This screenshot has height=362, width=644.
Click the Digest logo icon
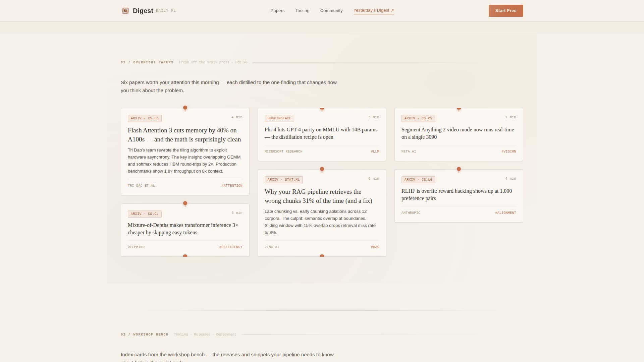[125, 11]
